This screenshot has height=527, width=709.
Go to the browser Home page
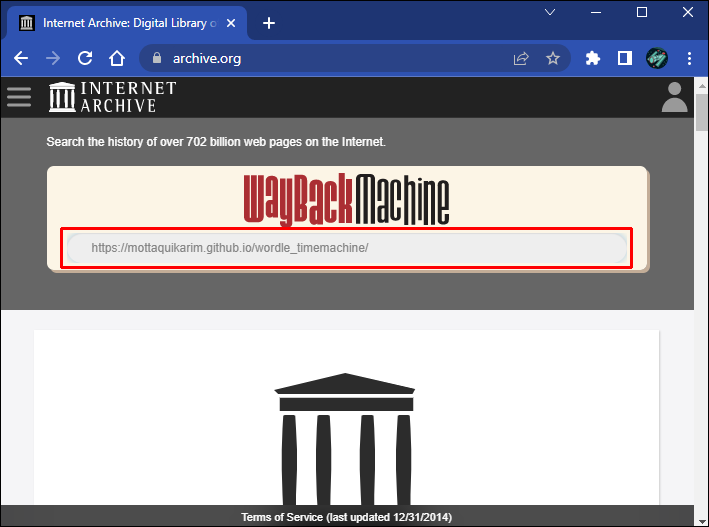[117, 58]
